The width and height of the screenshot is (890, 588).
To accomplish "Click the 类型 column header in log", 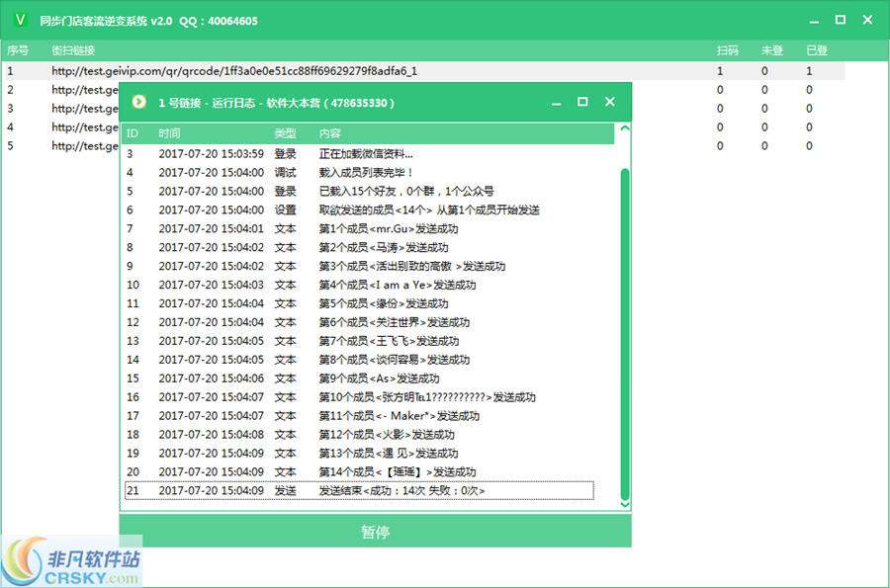I will point(285,133).
